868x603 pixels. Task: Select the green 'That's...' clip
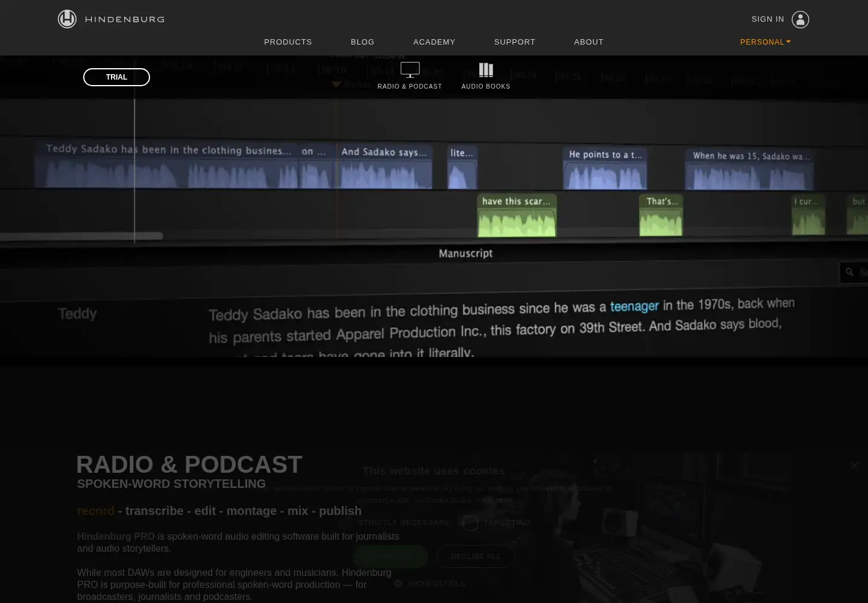(661, 215)
